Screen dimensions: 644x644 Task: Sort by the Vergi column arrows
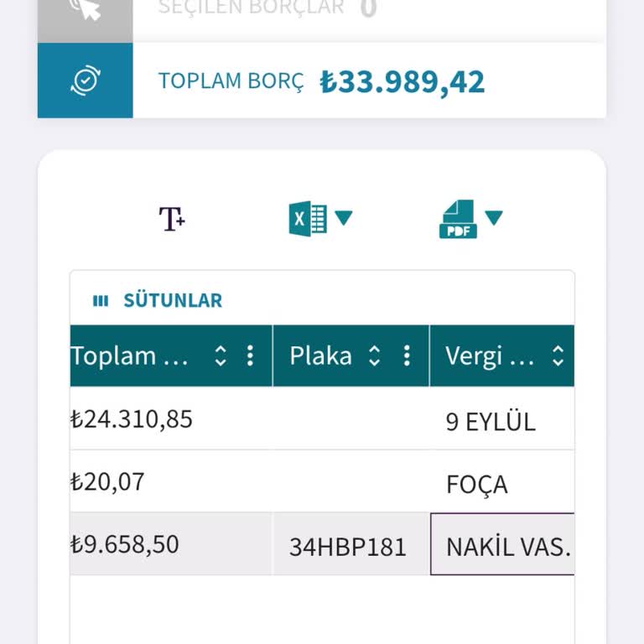[x=558, y=356]
